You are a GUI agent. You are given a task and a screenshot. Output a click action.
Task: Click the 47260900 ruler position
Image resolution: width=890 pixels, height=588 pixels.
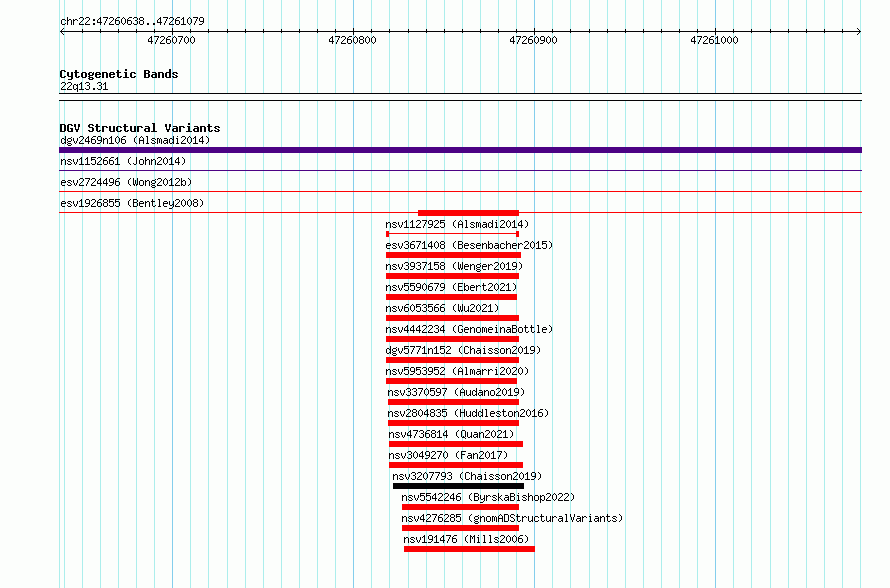[x=534, y=40]
